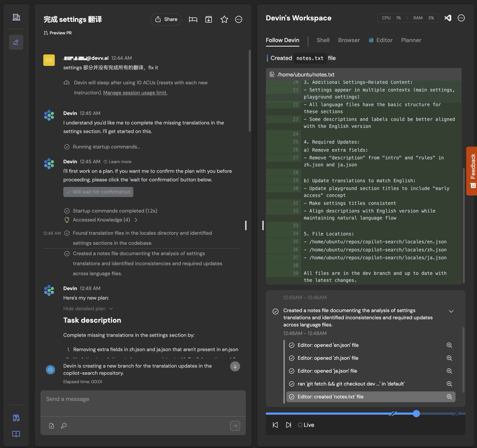Select the ran 'git fetch && git checkout dev' row

point(370,384)
